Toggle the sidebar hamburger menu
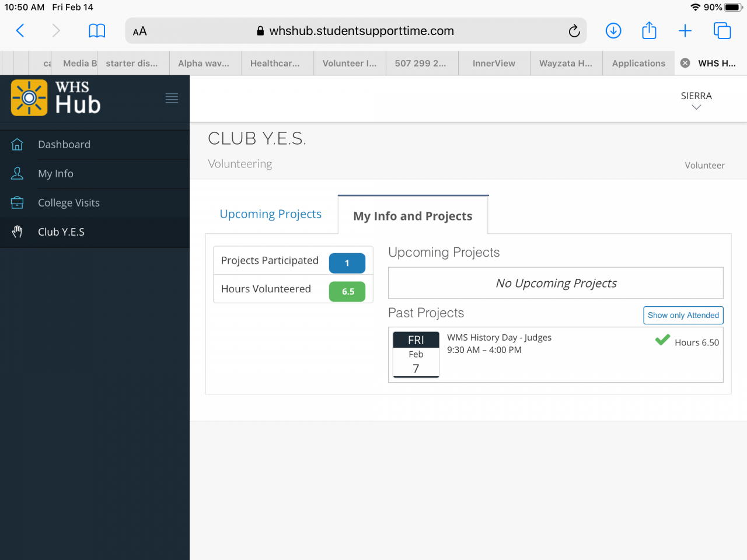Image resolution: width=747 pixels, height=560 pixels. (172, 98)
